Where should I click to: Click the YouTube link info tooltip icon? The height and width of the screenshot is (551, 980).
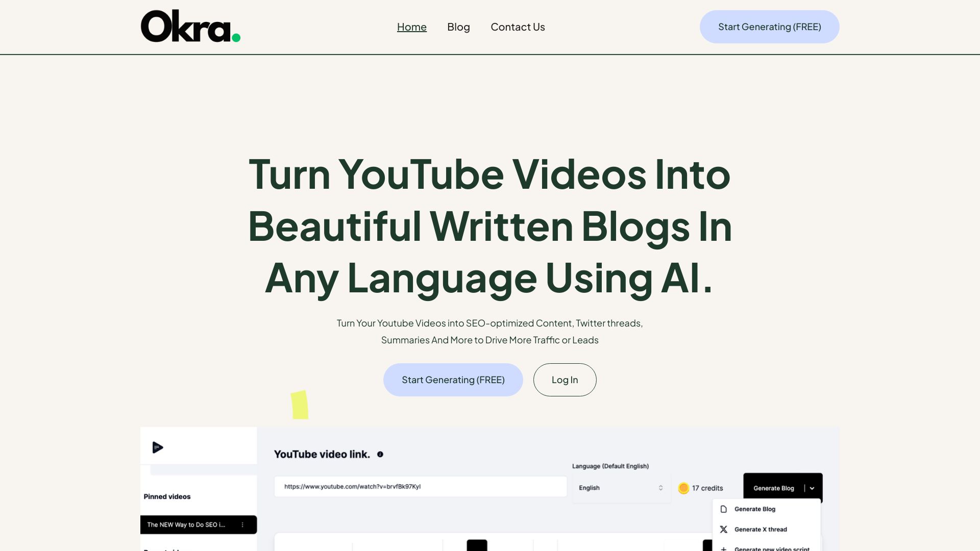(380, 454)
